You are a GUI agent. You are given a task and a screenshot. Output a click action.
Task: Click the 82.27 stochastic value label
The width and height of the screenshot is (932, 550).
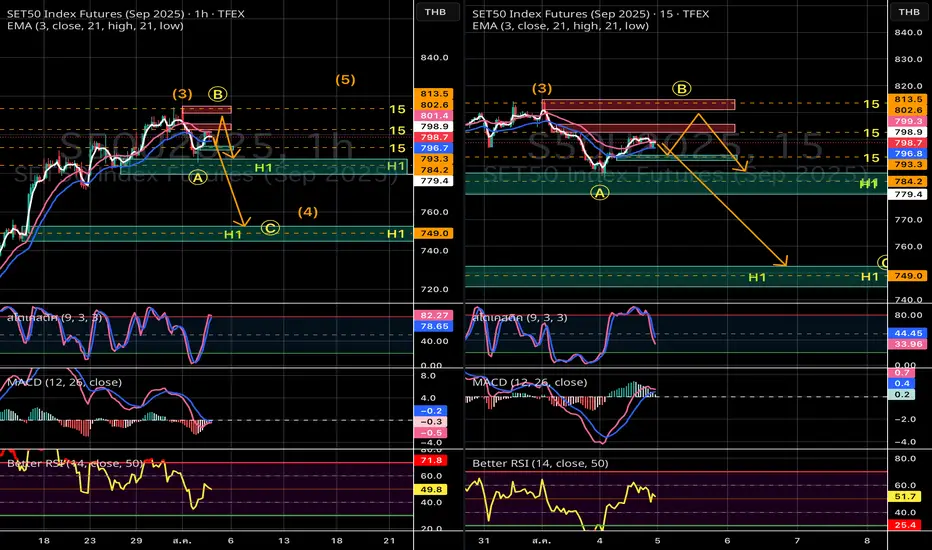(433, 315)
